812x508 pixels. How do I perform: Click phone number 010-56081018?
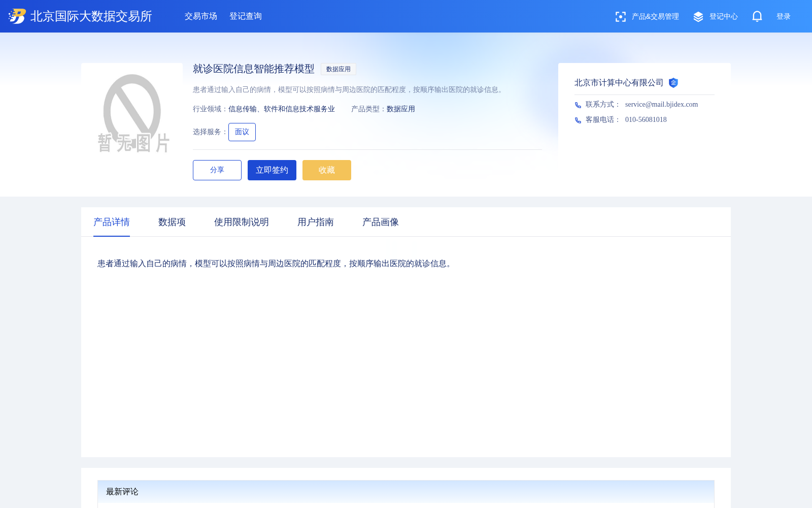646,120
